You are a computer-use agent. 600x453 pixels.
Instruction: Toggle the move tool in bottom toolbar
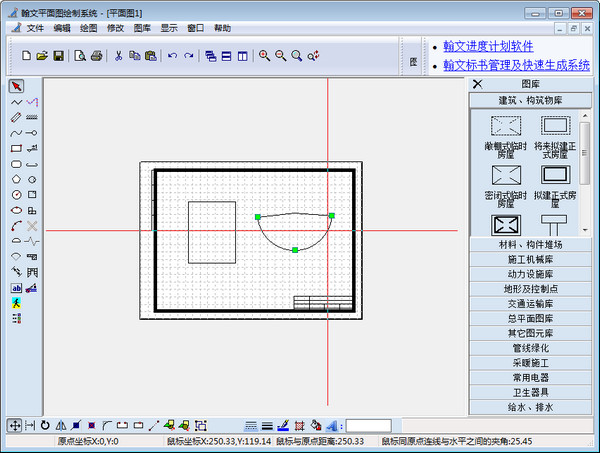pos(14,425)
